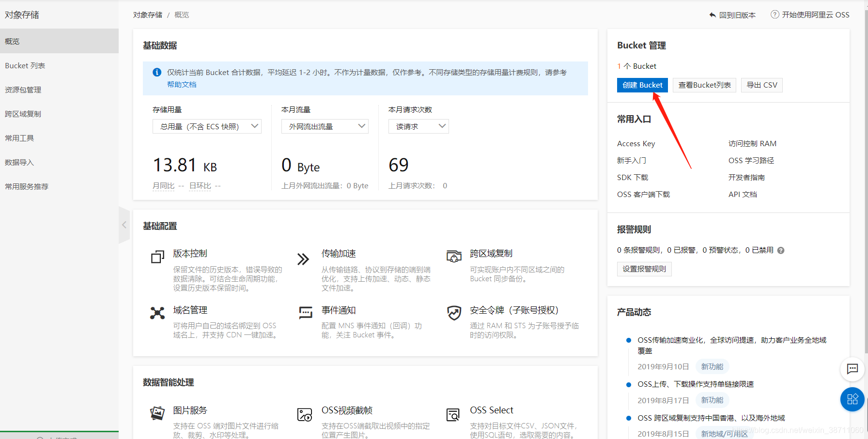The image size is (868, 439).
Task: Open the 安全令牌（子账号授权）title link
Action: 514,310
